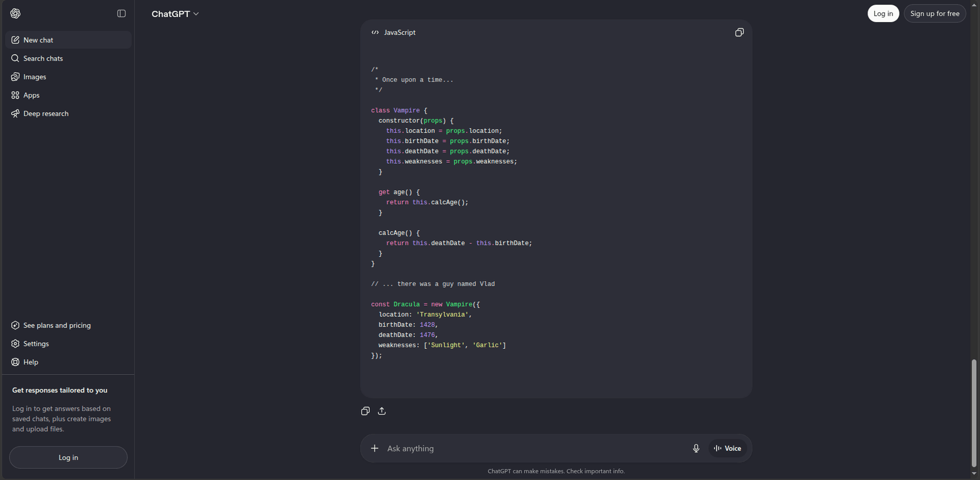The height and width of the screenshot is (480, 980).
Task: Focus the Ask anything input field
Action: click(x=534, y=449)
